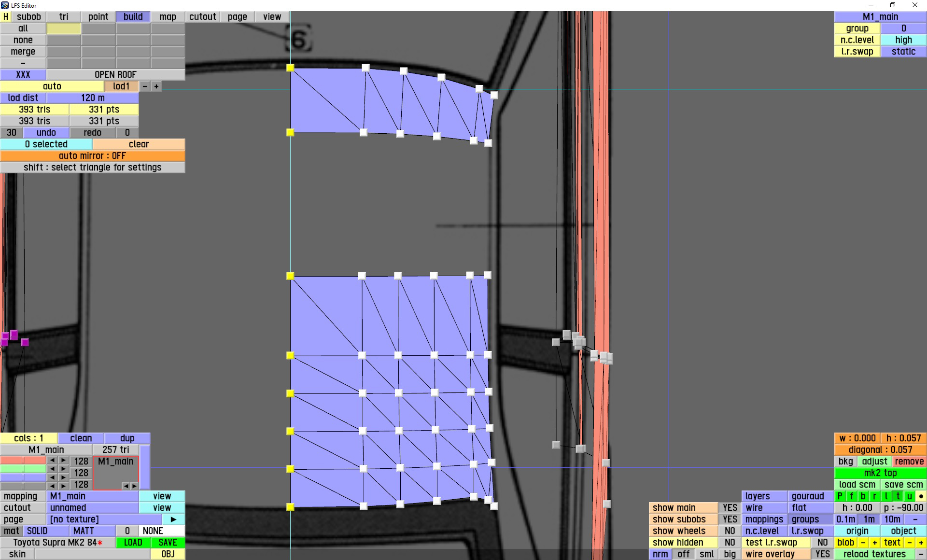Screen dimensions: 927x560
Task: Toggle the wire overlay YES button
Action: 822,554
